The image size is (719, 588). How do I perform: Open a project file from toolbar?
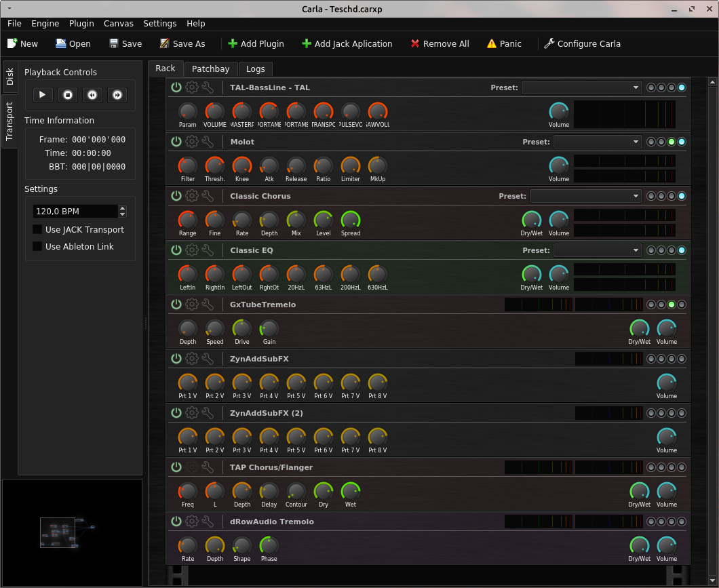click(x=73, y=43)
